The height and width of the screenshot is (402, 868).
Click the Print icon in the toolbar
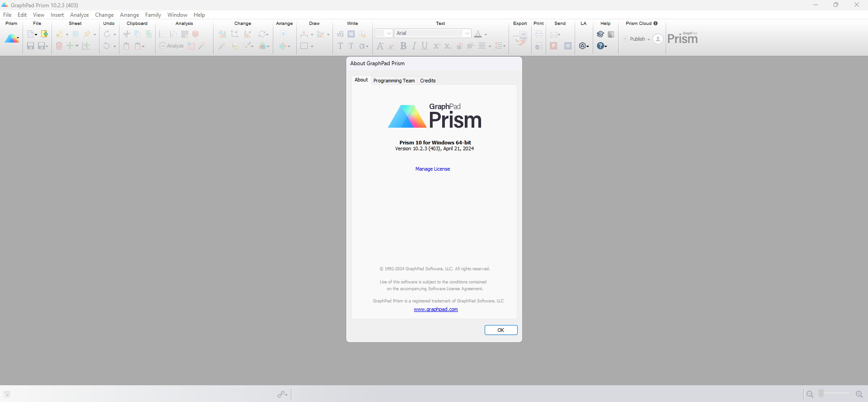[x=539, y=34]
